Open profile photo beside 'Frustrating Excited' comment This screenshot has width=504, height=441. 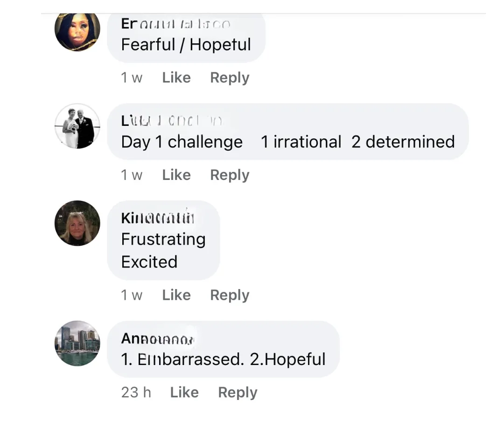[77, 223]
